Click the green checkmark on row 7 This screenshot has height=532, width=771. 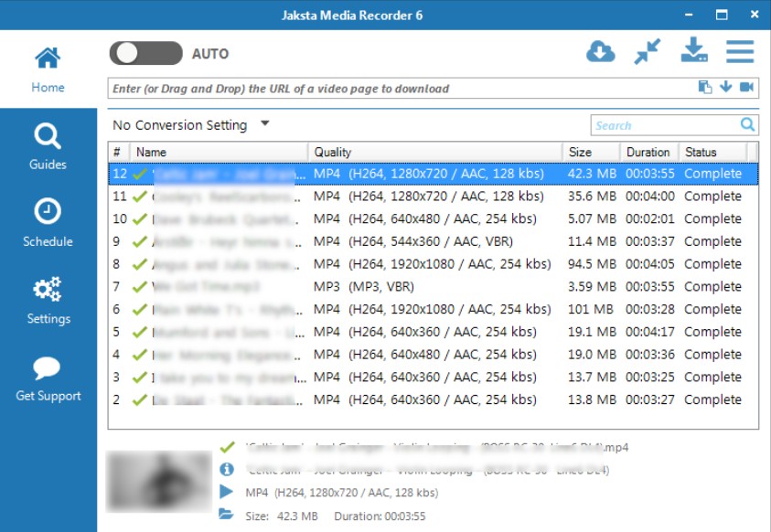[140, 286]
